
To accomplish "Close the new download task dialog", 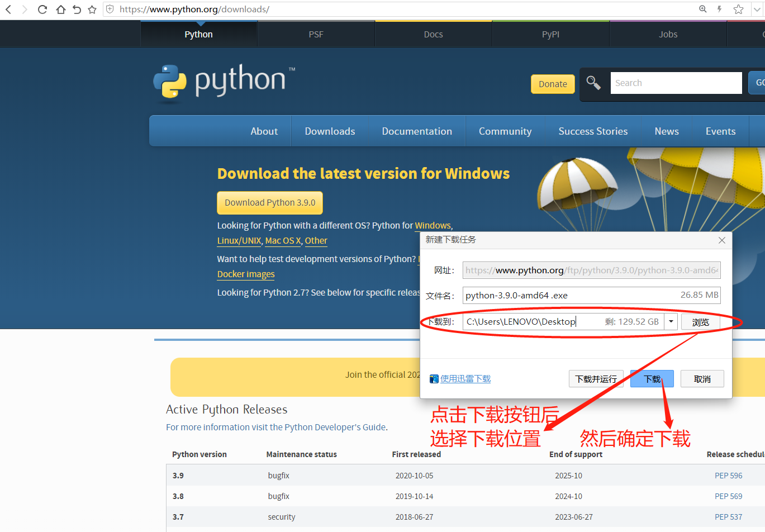I will pyautogui.click(x=722, y=240).
